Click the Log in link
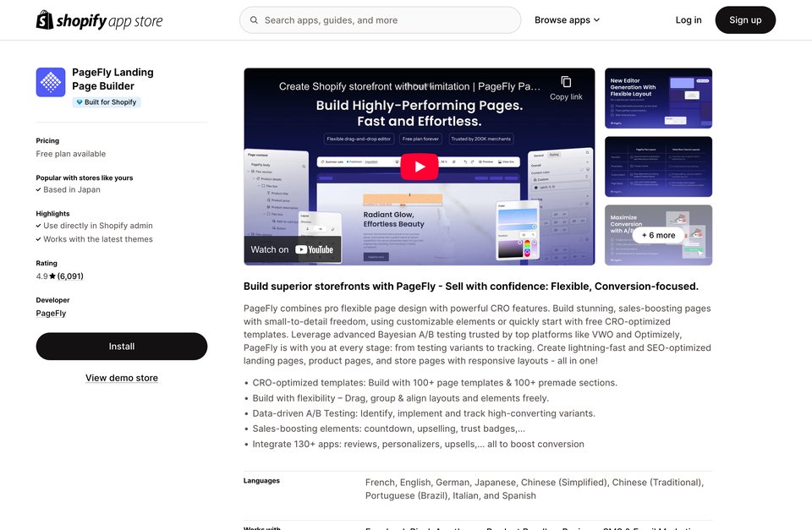 689,20
